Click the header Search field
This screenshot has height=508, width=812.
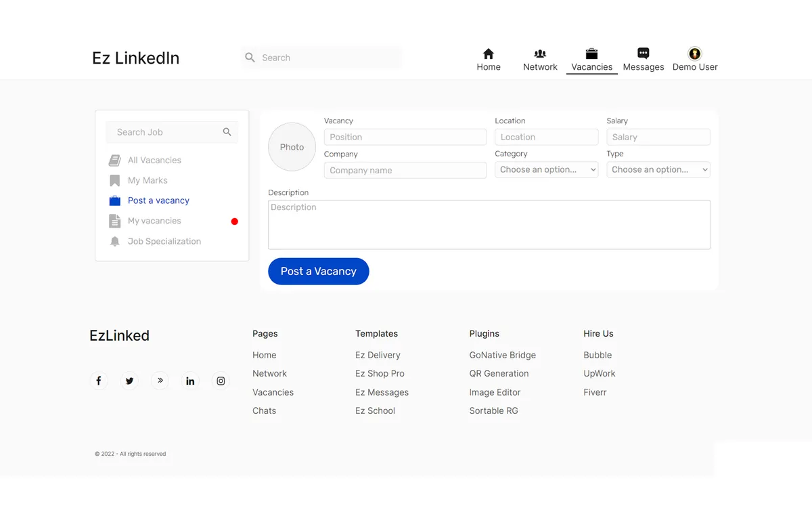(321, 58)
